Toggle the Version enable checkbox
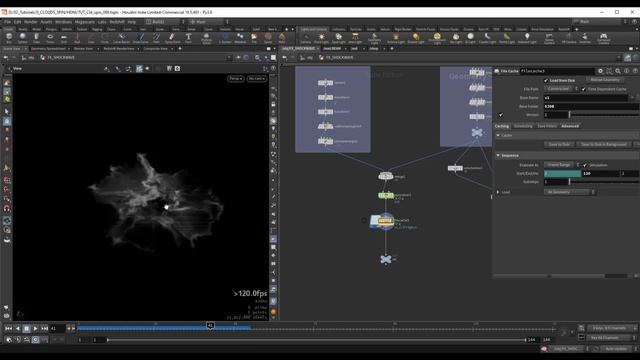 click(x=501, y=115)
